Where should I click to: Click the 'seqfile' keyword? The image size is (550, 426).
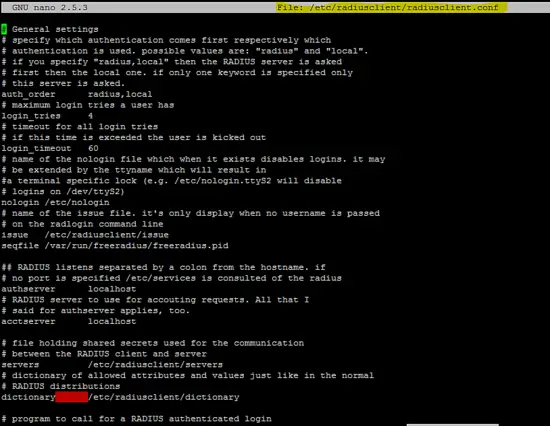pos(20,246)
